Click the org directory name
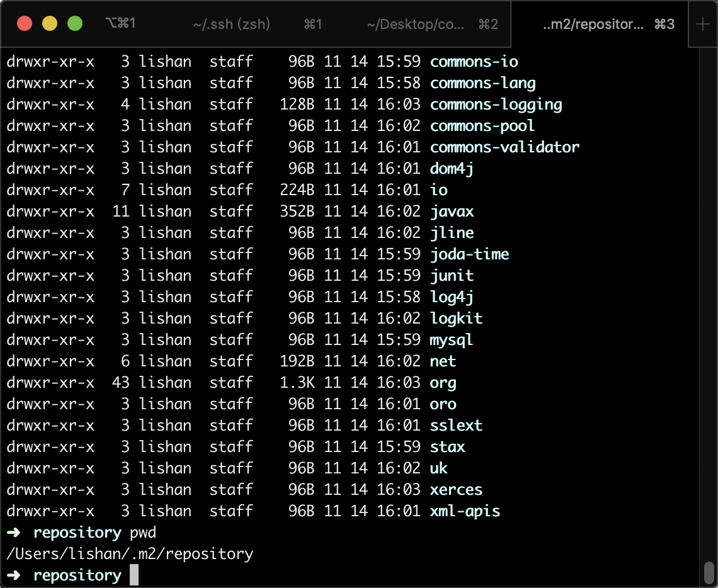 (x=443, y=383)
